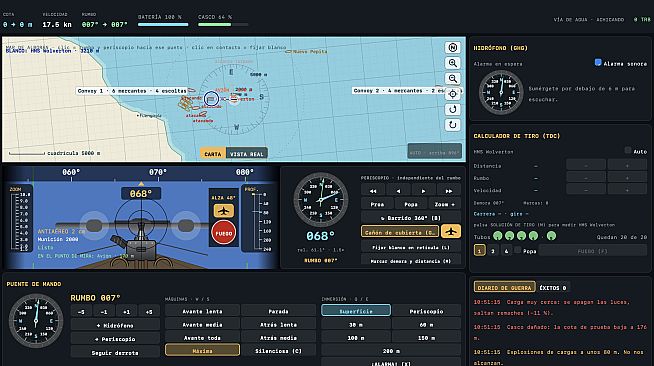Center the map on own submarine
The image size is (654, 366).
point(453,94)
